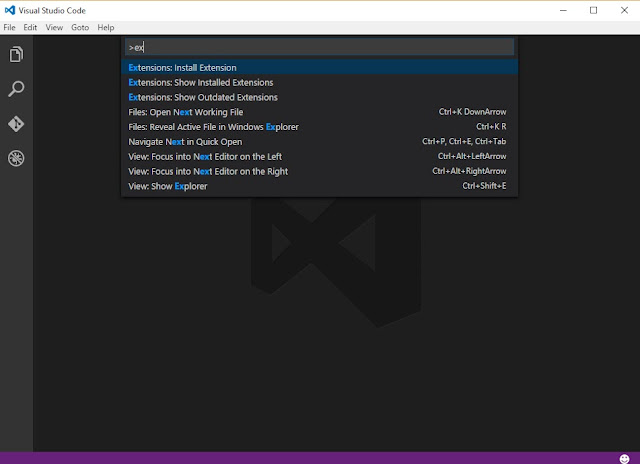Open the Explorer files icon in activity bar
The width and height of the screenshot is (640, 464).
click(16, 54)
